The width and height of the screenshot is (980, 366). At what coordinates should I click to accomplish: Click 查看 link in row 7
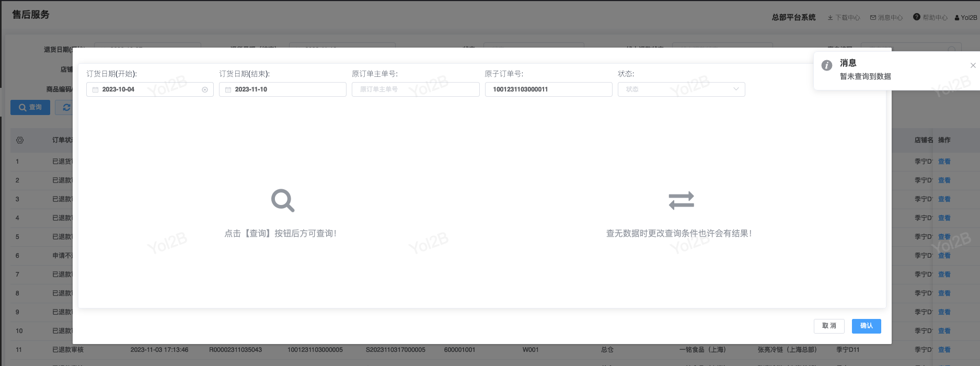pos(944,274)
